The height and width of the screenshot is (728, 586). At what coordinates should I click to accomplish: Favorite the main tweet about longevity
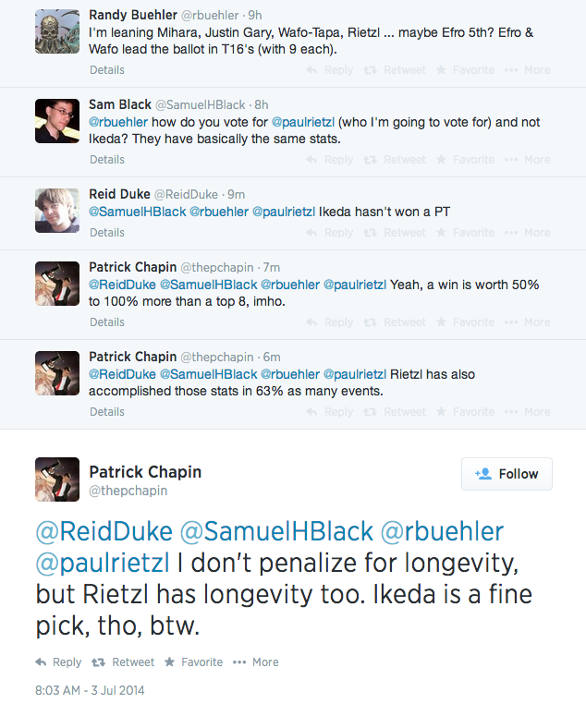click(x=193, y=661)
